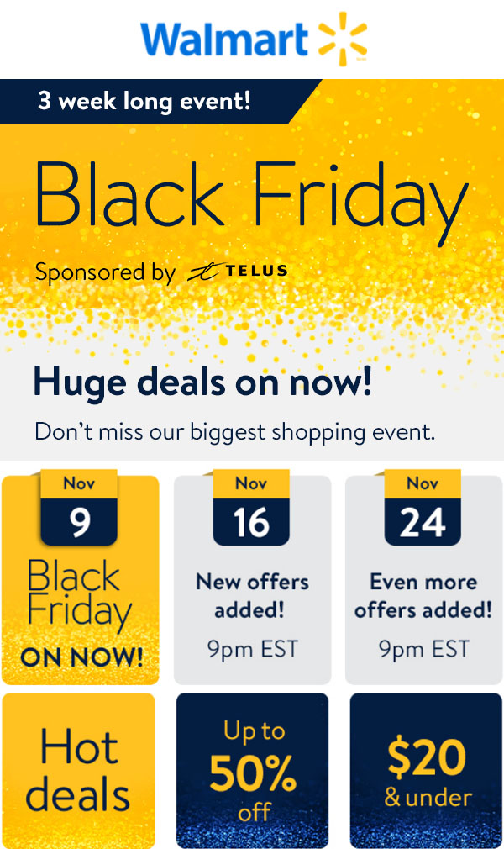Click the TELUS sponsor logo
The width and height of the screenshot is (504, 849).
click(x=239, y=272)
